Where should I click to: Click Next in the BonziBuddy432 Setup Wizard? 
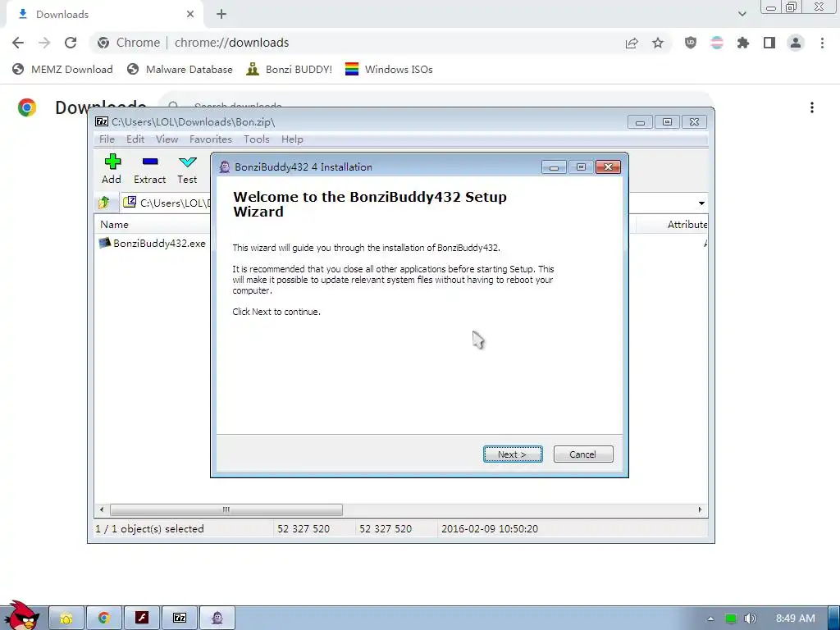click(513, 454)
